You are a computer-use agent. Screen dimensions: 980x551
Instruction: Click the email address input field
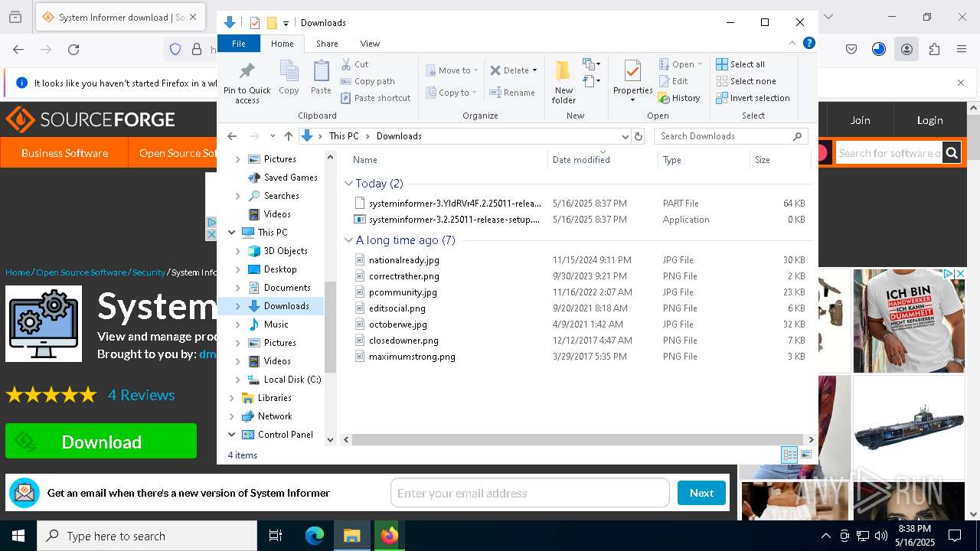coord(530,493)
